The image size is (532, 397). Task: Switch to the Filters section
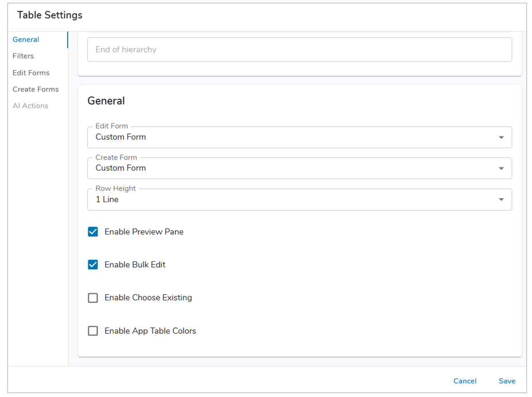tap(24, 56)
